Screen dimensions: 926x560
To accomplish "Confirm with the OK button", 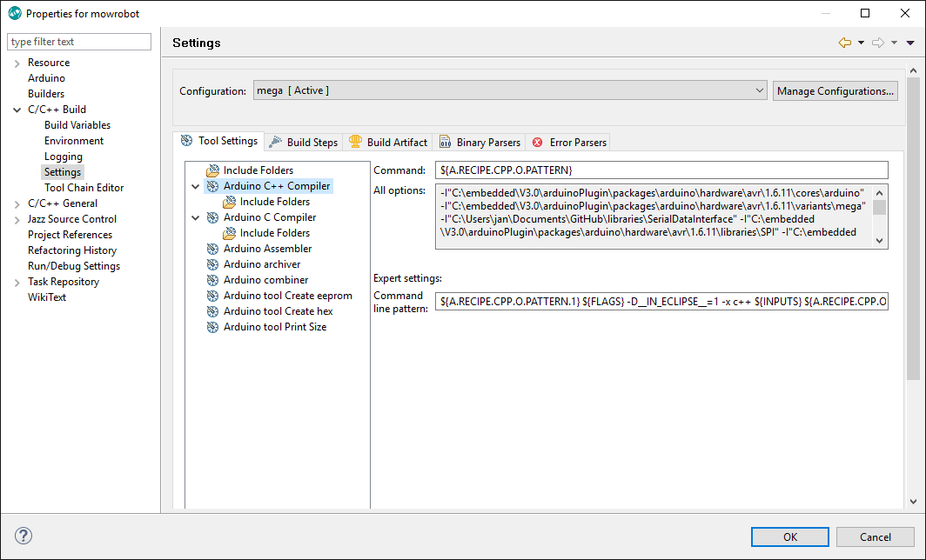I will [790, 537].
